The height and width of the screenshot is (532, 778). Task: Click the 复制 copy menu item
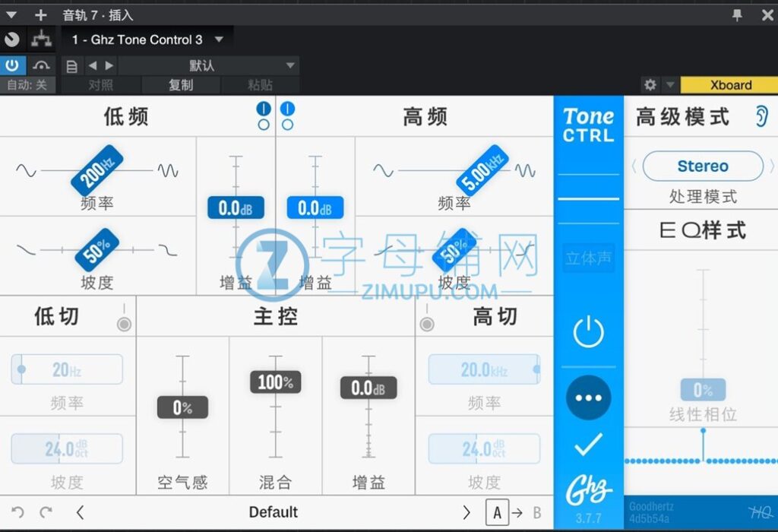181,85
